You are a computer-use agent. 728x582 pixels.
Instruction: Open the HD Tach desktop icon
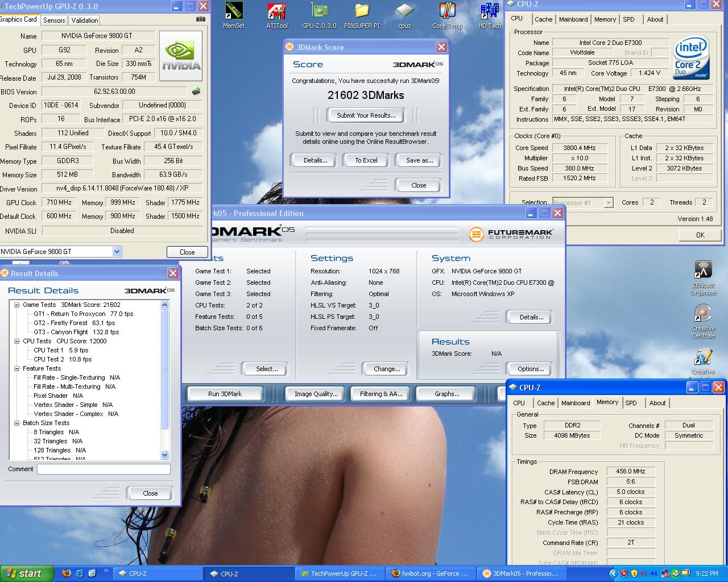490,15
